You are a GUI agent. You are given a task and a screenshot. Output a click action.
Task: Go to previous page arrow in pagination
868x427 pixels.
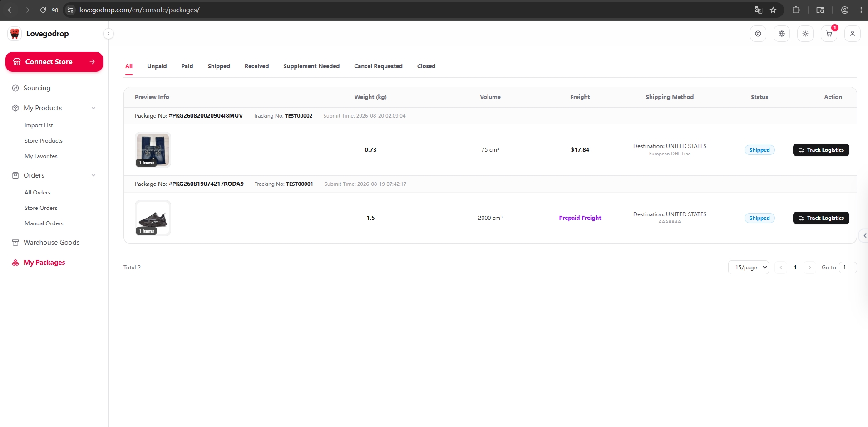[781, 268]
